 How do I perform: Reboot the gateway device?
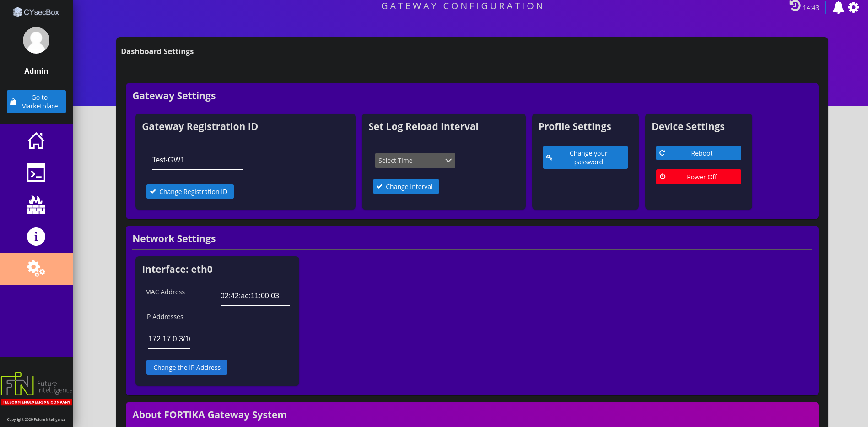[x=698, y=153]
